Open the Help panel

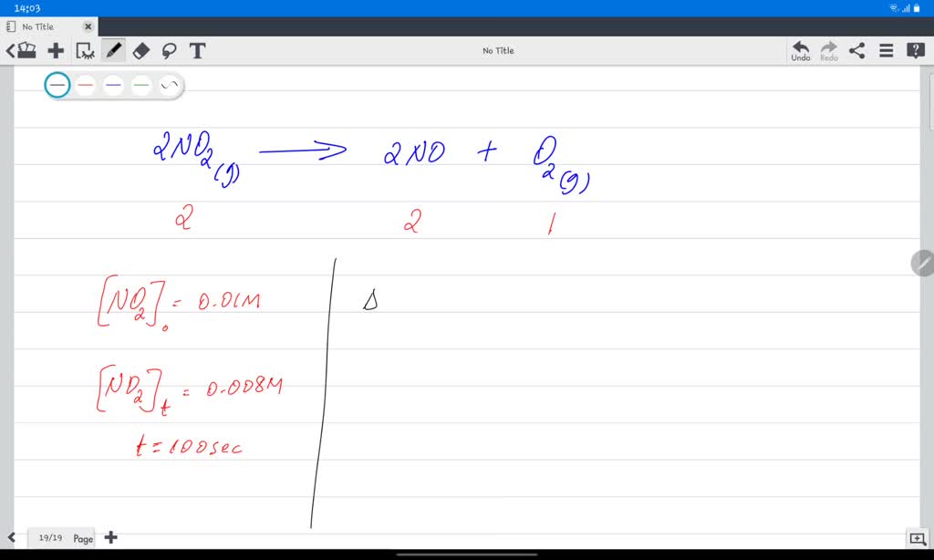[x=915, y=50]
